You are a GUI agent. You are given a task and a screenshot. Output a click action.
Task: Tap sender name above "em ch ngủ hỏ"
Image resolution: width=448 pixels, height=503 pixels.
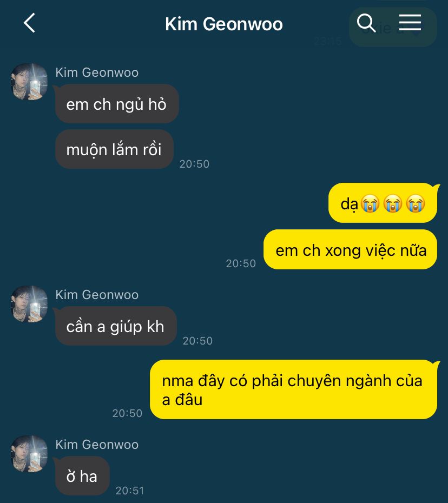point(97,72)
